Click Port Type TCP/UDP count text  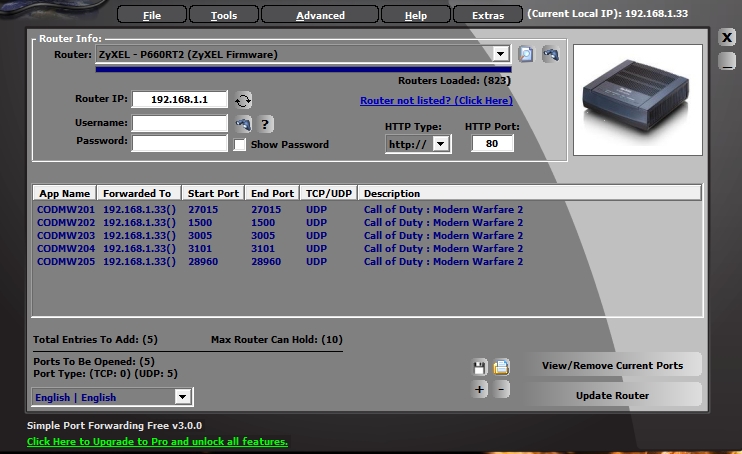105,374
